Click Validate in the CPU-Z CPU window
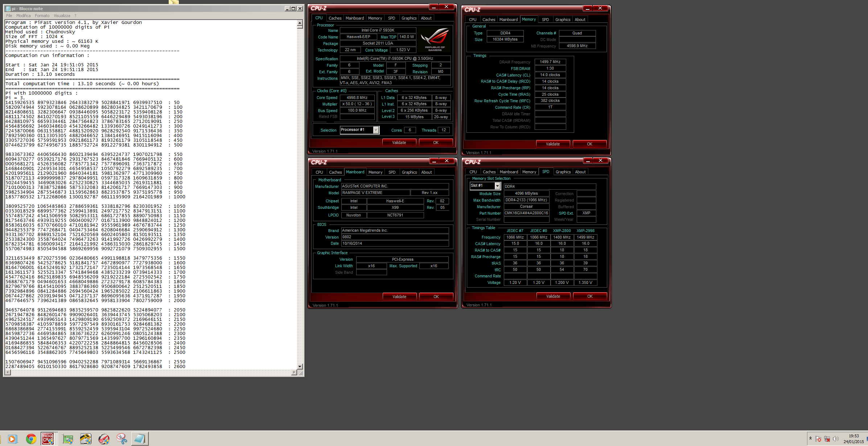The width and height of the screenshot is (868, 446). click(x=399, y=143)
